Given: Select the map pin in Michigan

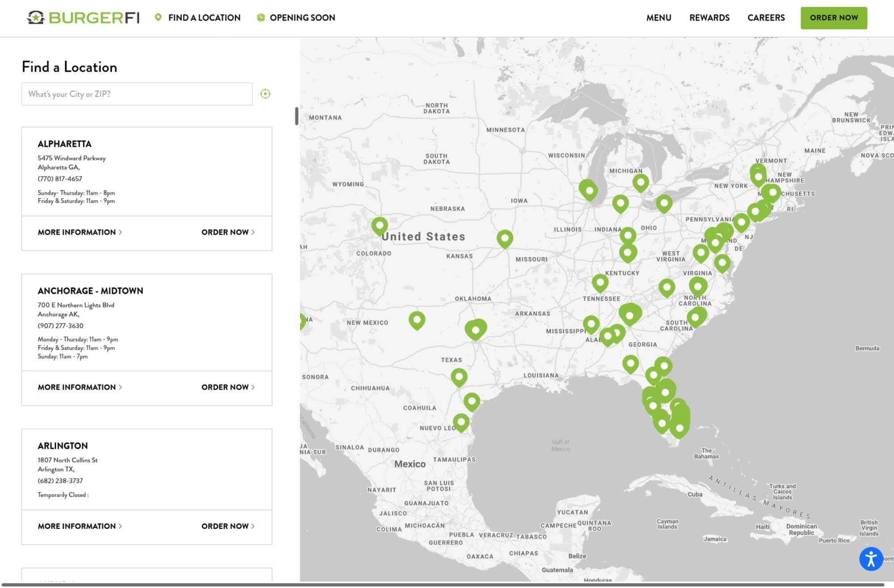Looking at the screenshot, I should 641,182.
